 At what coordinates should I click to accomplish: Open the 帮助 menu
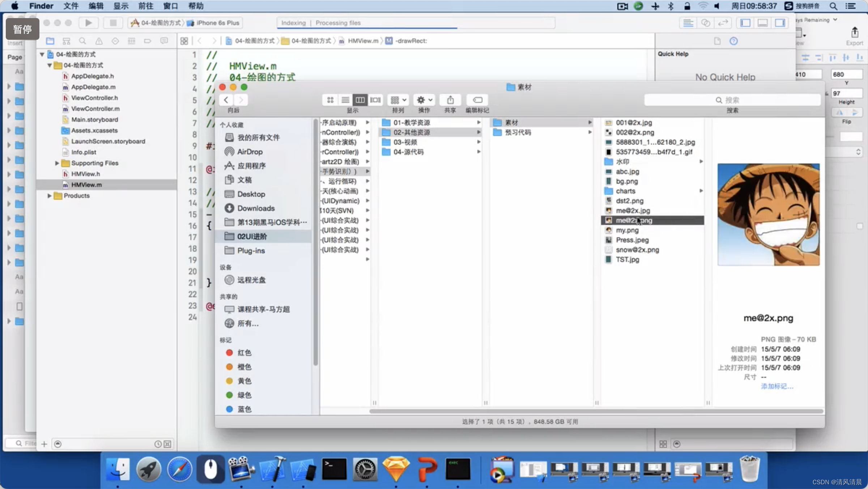(x=196, y=6)
